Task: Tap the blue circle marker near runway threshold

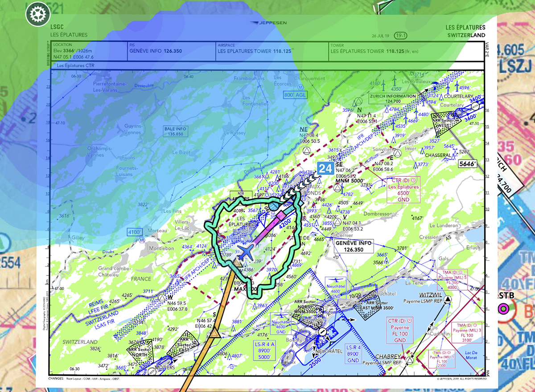Action: click(273, 207)
